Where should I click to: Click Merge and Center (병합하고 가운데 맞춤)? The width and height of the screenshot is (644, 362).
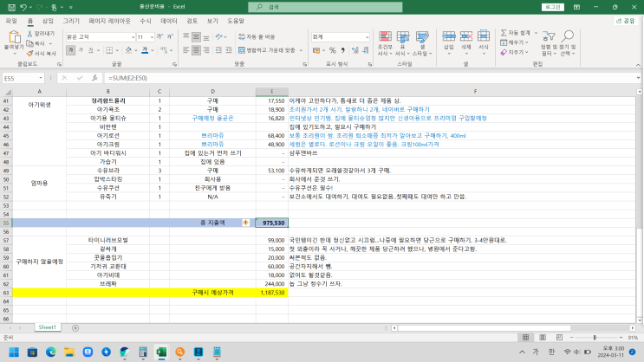269,50
